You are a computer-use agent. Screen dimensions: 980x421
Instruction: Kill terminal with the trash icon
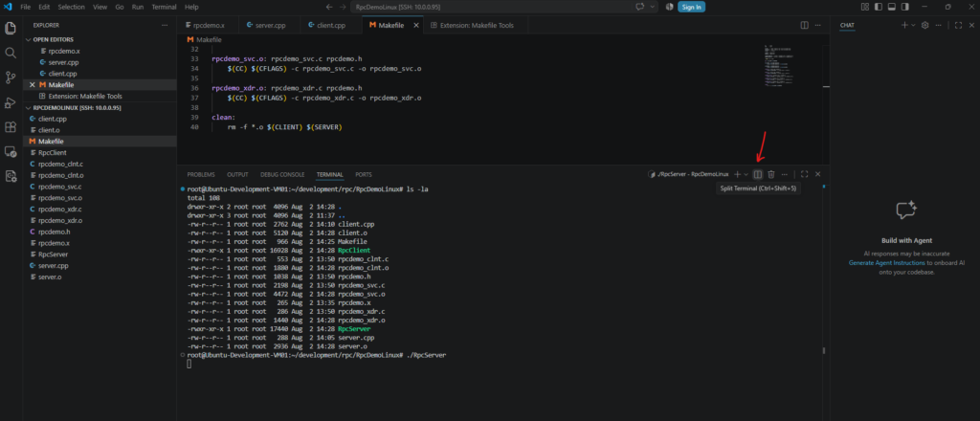point(771,174)
